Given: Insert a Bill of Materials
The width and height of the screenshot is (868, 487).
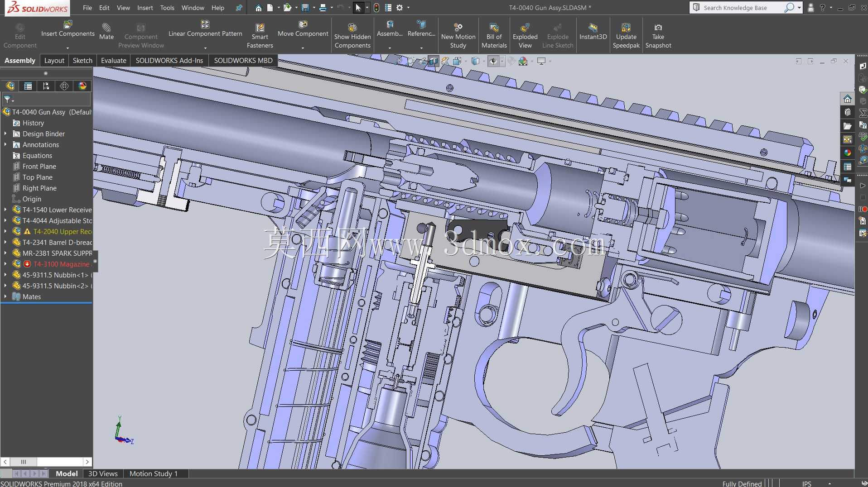Looking at the screenshot, I should [x=494, y=36].
